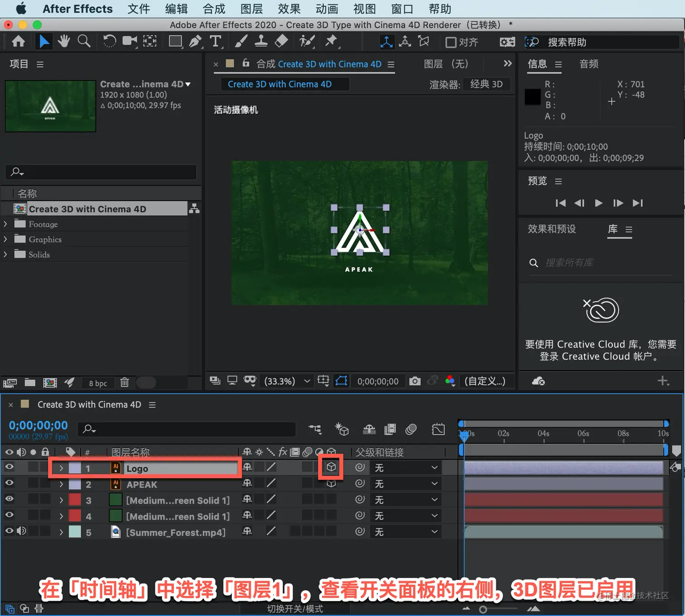The height and width of the screenshot is (616, 685).
Task: Open the 合成 menu
Action: pyautogui.click(x=214, y=9)
